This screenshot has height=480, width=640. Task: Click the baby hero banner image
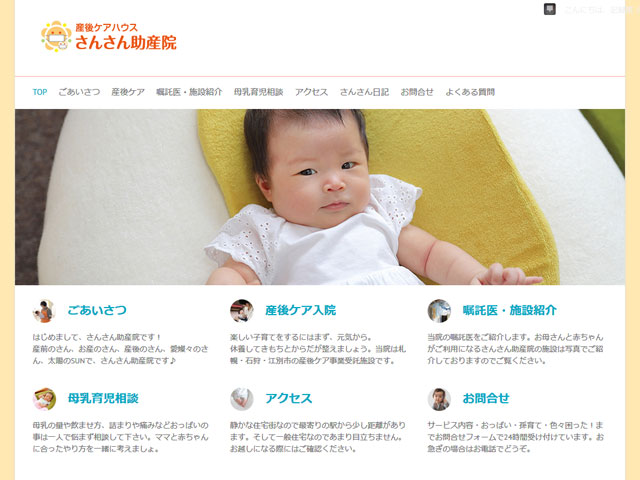[320, 197]
